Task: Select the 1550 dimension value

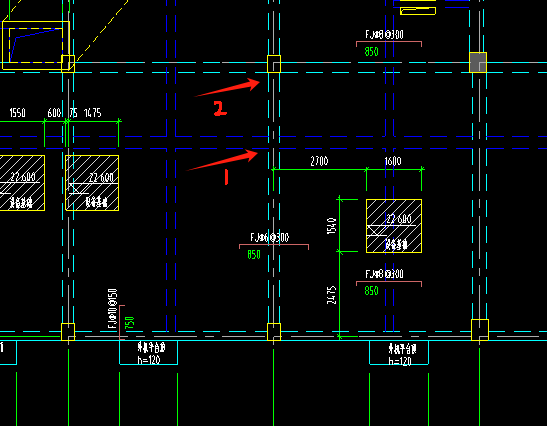Action: (x=17, y=113)
